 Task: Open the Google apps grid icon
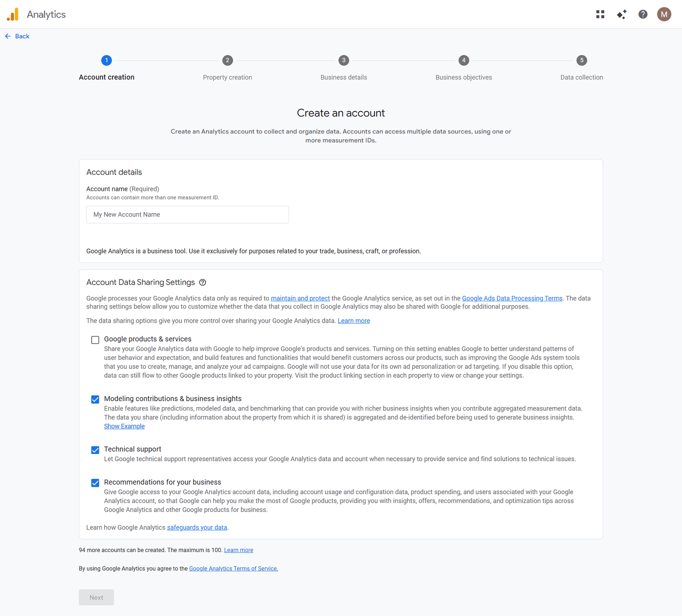pyautogui.click(x=600, y=14)
